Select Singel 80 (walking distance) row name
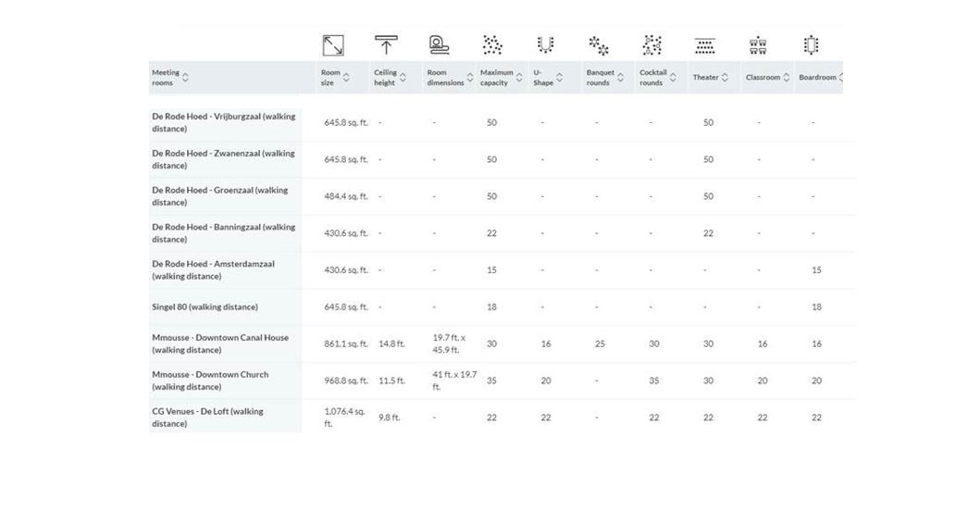The width and height of the screenshot is (980, 512). click(x=205, y=307)
